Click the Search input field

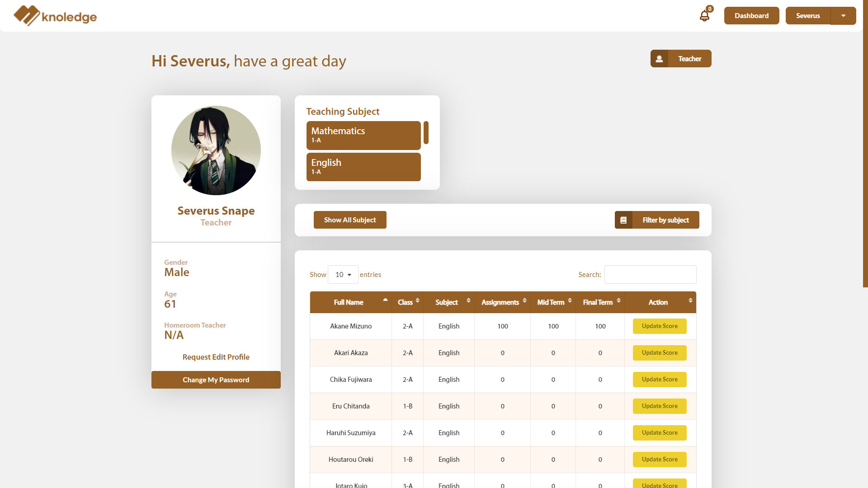tap(650, 274)
